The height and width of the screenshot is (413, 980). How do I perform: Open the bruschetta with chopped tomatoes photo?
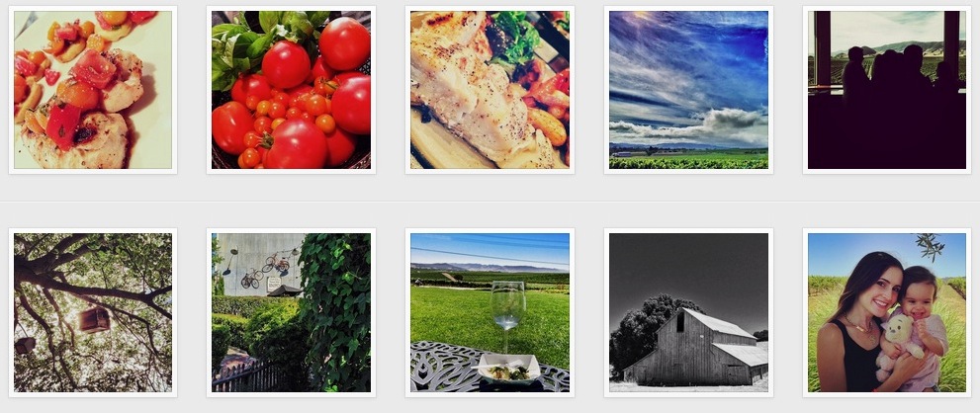pyautogui.click(x=93, y=90)
